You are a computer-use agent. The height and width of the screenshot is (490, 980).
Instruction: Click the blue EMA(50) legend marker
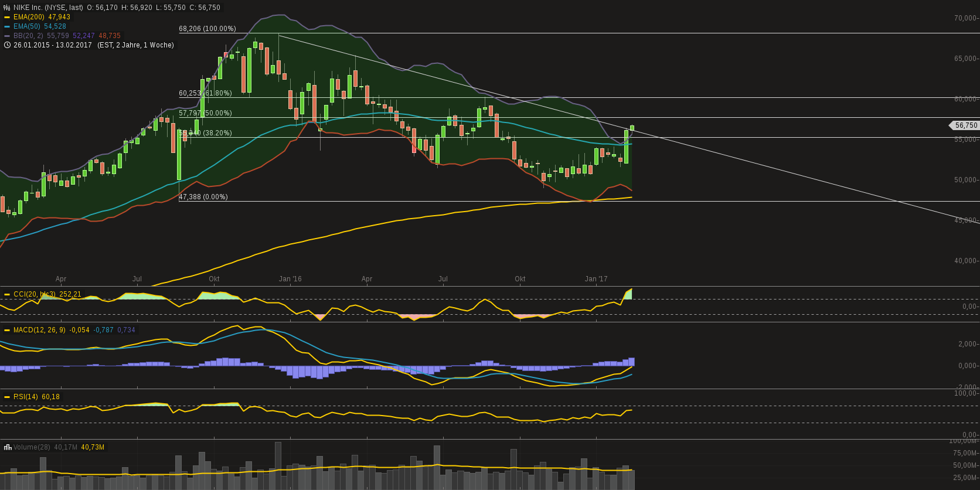7,26
